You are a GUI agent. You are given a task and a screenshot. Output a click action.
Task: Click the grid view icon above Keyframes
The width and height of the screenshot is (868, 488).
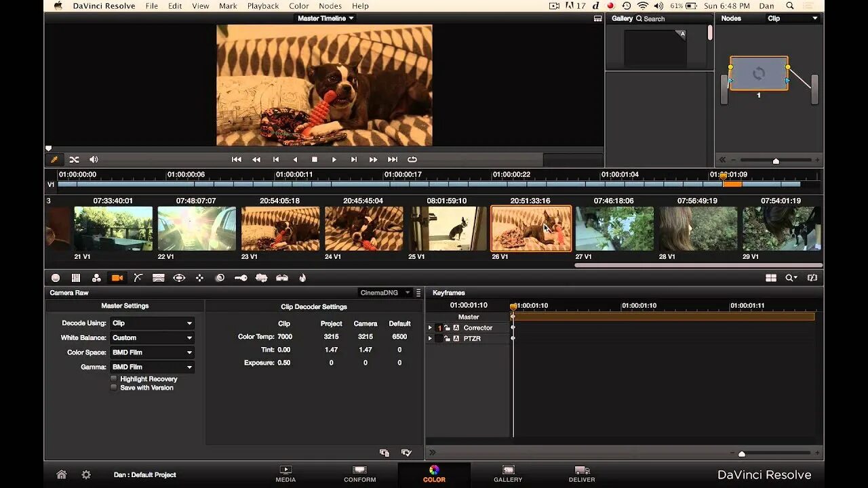pyautogui.click(x=771, y=278)
